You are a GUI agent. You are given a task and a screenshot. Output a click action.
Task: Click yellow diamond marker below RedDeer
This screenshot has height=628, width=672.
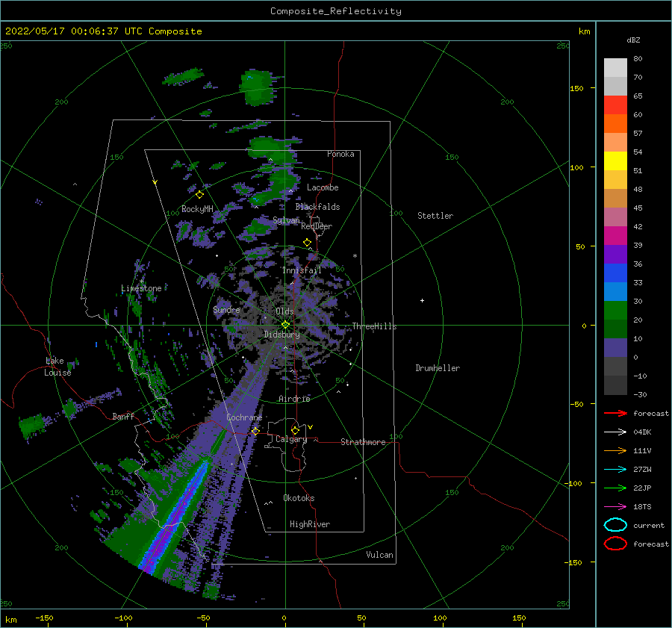click(x=307, y=243)
